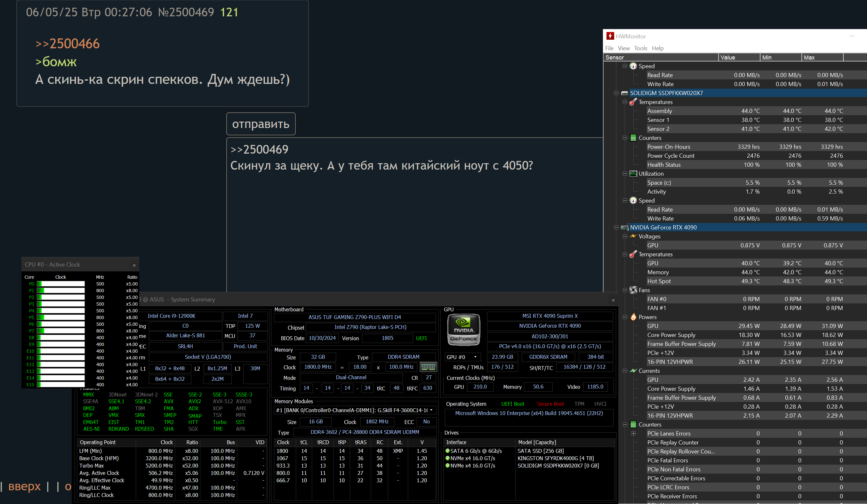The image size is (867, 504).
Task: Follow the >>2500466 reply link
Action: point(68,44)
